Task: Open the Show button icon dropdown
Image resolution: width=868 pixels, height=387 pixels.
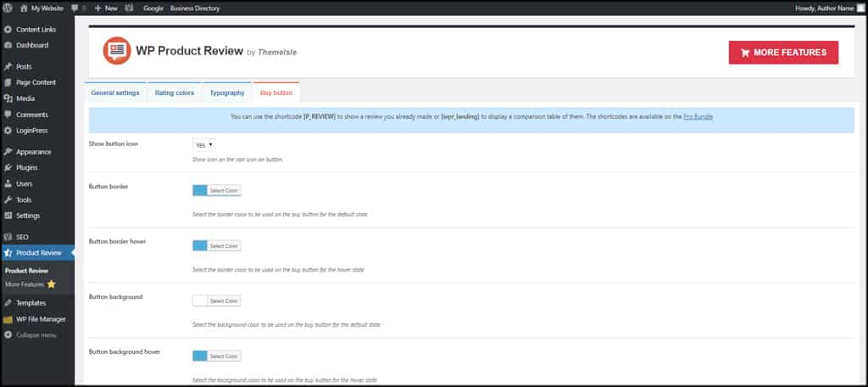Action: (204, 145)
